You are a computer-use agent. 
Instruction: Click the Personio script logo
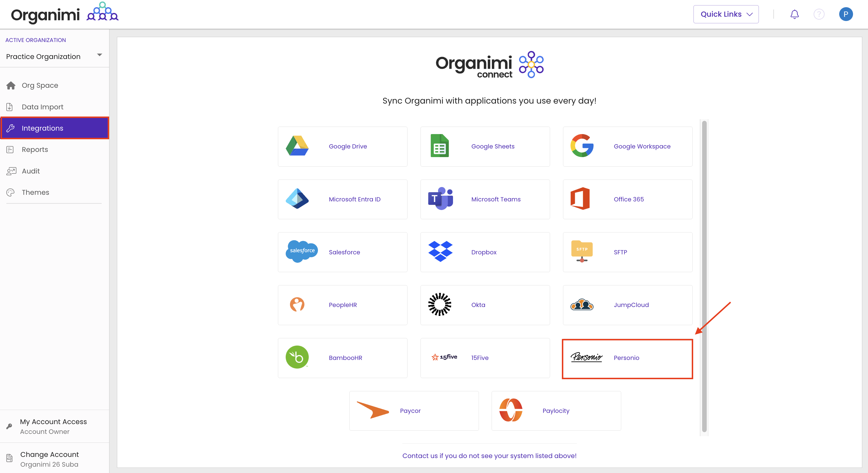click(x=586, y=357)
